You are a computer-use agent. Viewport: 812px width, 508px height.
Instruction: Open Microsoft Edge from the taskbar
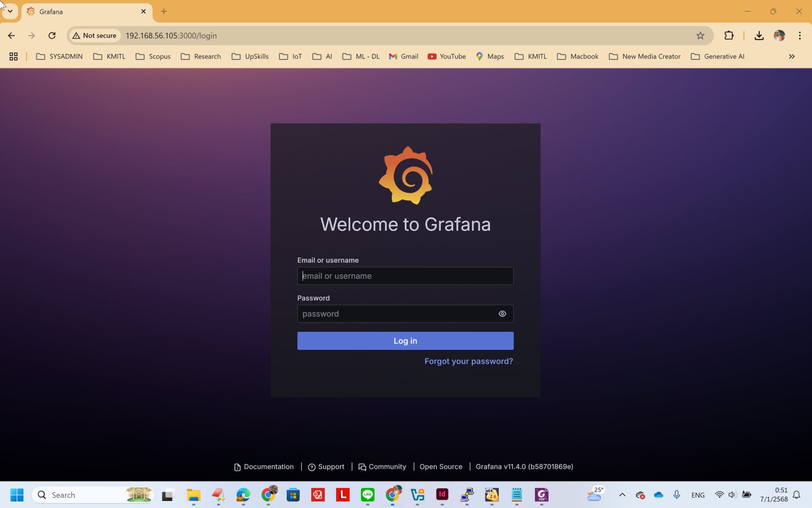[243, 495]
